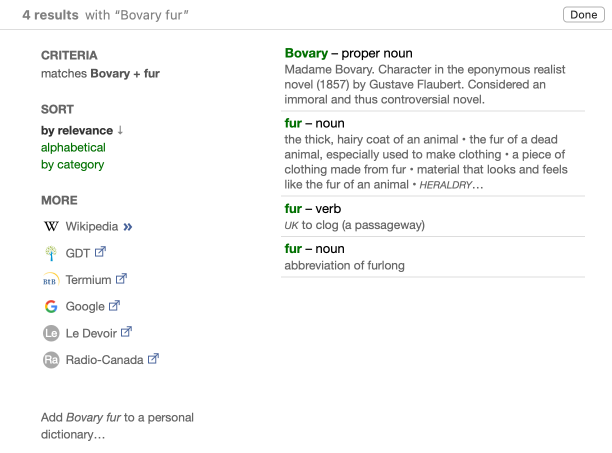This screenshot has height=453, width=612.
Task: Toggle the by relevance sort direction arrow
Action: (121, 130)
